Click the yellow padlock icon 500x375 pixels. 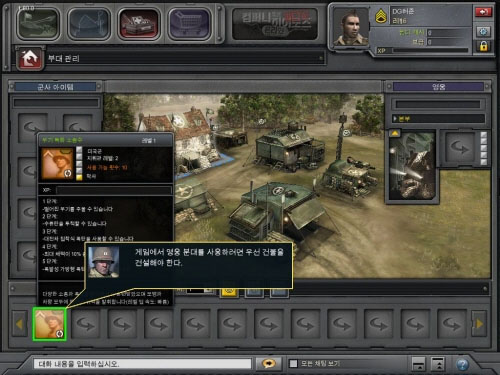(x=483, y=46)
